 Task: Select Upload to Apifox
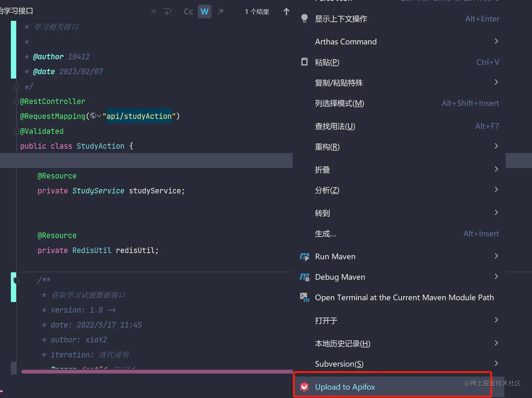pyautogui.click(x=399, y=387)
